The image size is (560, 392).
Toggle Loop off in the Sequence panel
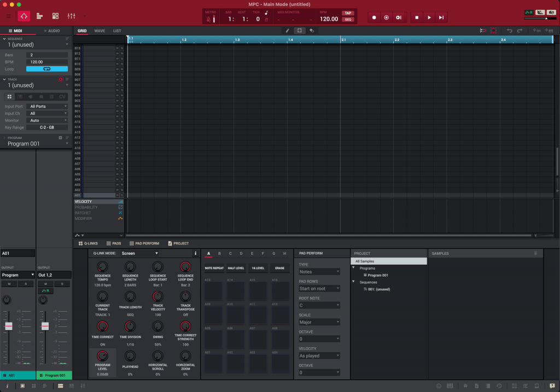point(46,69)
